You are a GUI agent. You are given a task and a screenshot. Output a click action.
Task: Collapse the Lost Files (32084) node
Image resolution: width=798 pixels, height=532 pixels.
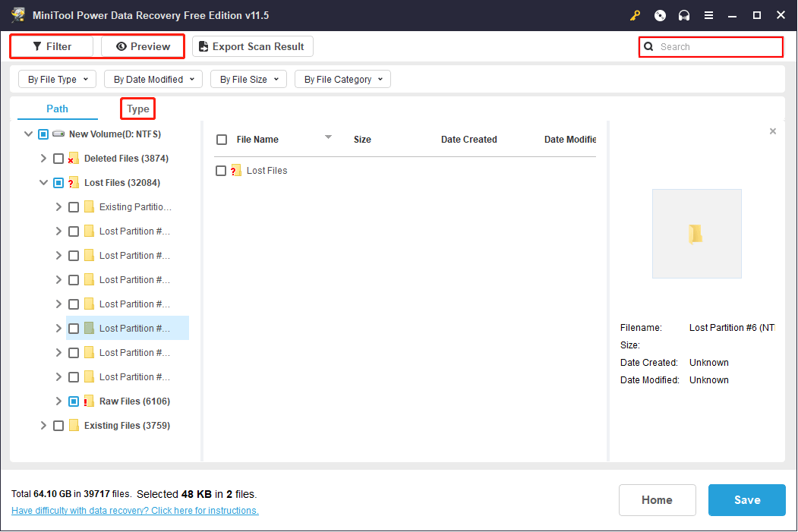(43, 183)
